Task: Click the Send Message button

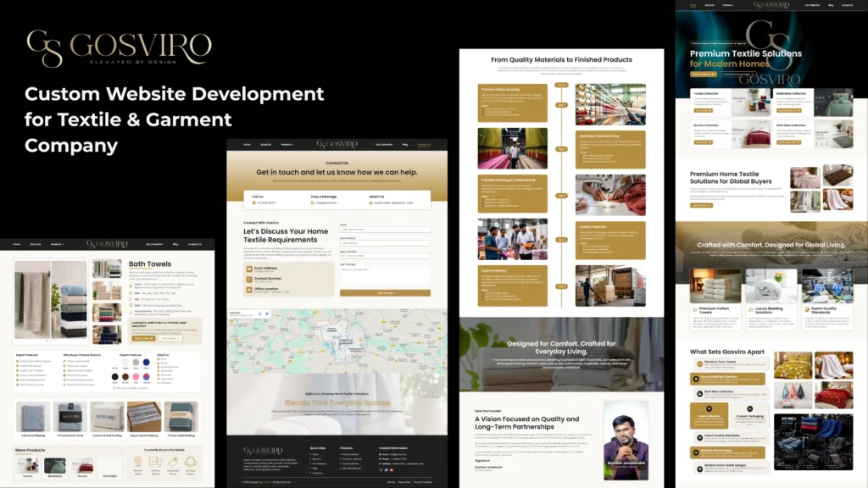Action: tap(386, 293)
